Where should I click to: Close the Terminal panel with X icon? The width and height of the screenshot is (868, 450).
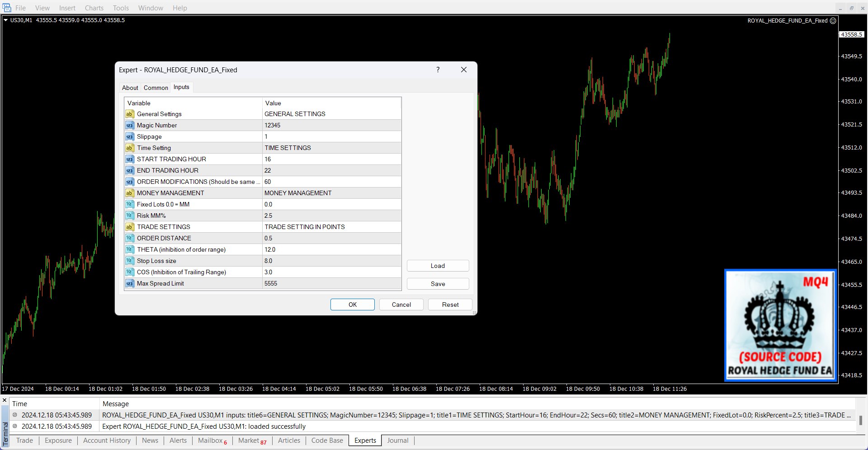(x=5, y=400)
